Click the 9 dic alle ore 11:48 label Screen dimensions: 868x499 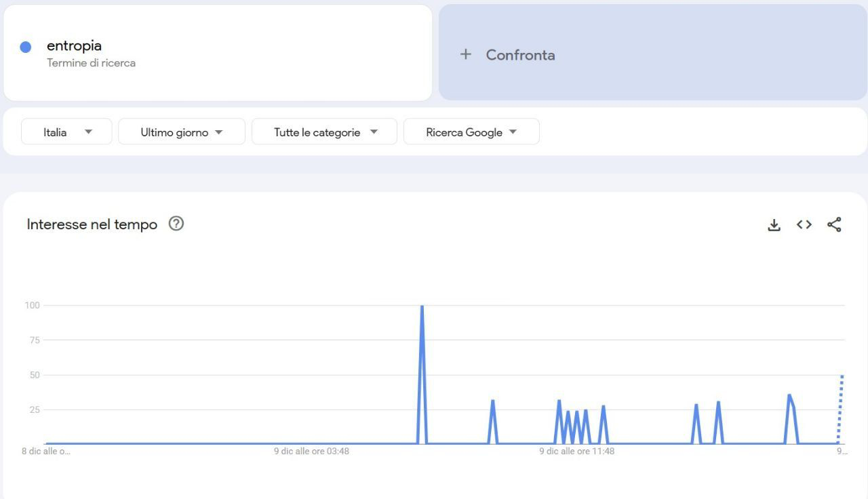point(576,451)
